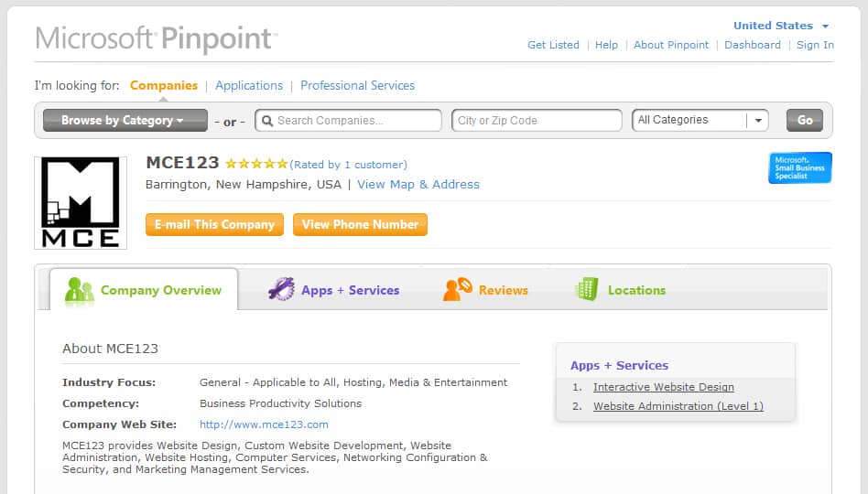Click the About MCE123 heading

pos(110,349)
